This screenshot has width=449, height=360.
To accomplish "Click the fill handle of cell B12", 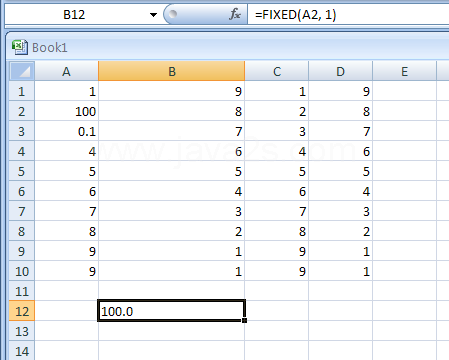I will tap(245, 320).
